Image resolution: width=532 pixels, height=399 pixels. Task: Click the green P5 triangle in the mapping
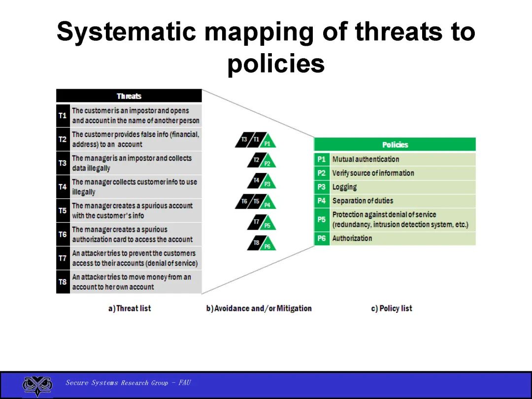pyautogui.click(x=267, y=224)
